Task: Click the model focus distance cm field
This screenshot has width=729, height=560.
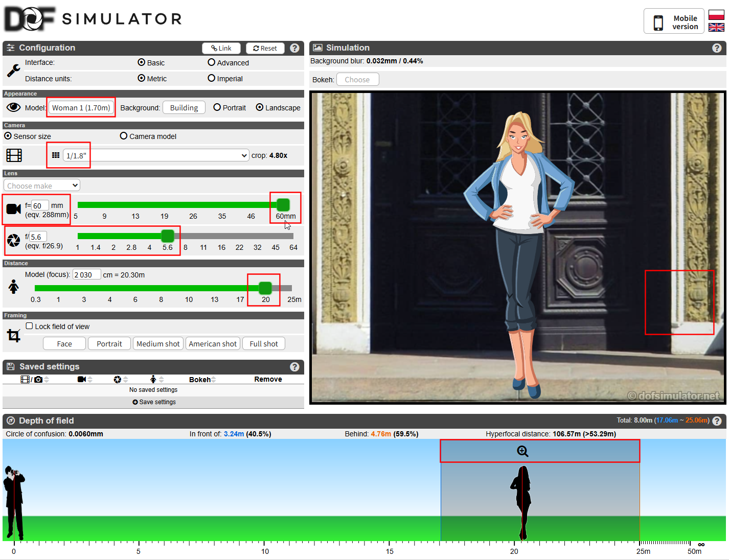Action: tap(87, 274)
